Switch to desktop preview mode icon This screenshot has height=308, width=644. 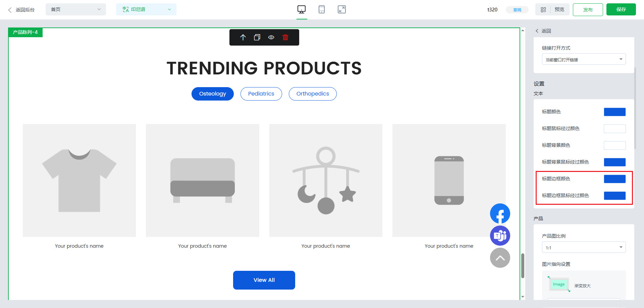point(302,10)
